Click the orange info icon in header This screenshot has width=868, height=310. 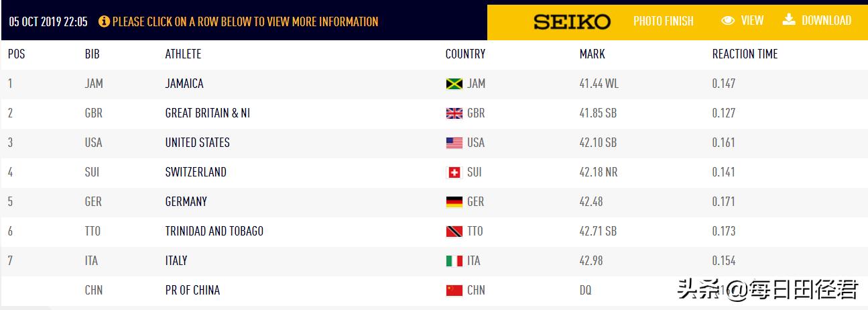coord(104,21)
